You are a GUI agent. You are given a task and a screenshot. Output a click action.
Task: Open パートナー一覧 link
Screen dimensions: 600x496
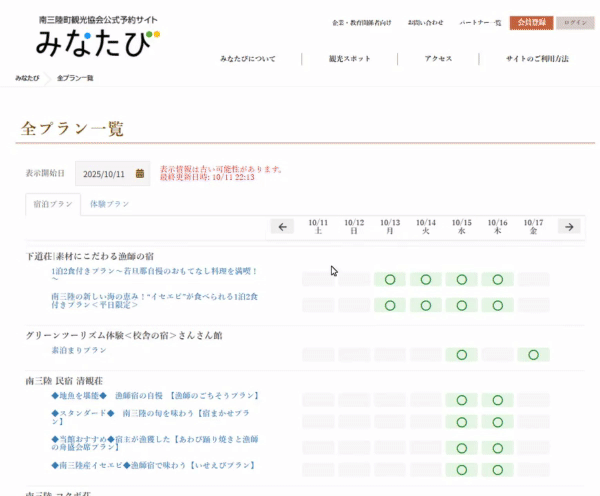tap(480, 23)
